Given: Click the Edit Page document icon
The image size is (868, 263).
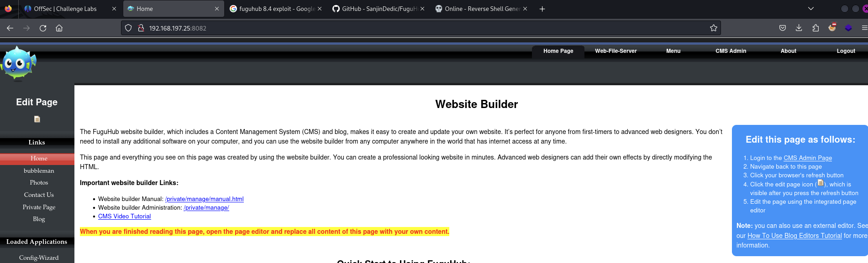Looking at the screenshot, I should (37, 119).
